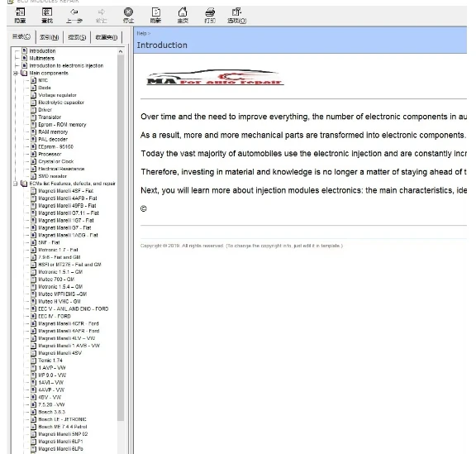476x454 pixels.
Task: Collapse the Main components tree node
Action: coord(15,74)
